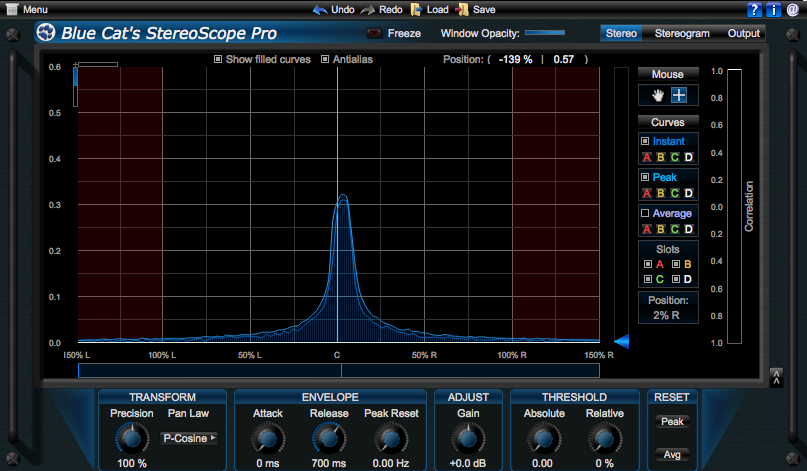807x471 pixels.
Task: Click the Reset Avg button
Action: tap(672, 455)
